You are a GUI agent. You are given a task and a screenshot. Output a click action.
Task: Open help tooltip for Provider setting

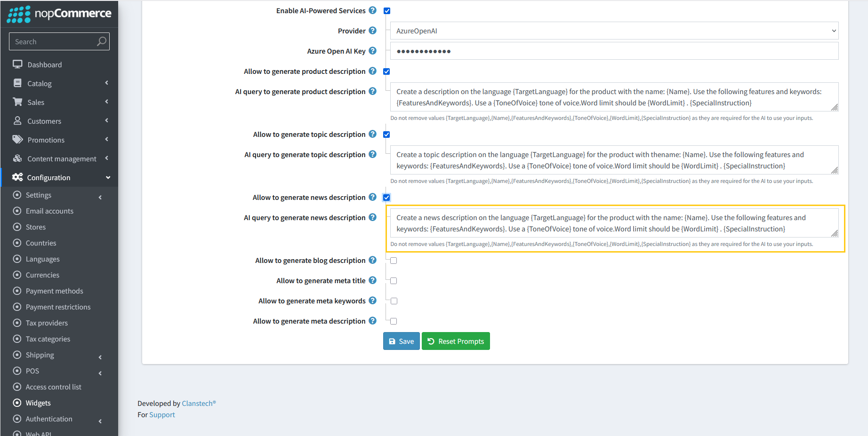click(372, 31)
